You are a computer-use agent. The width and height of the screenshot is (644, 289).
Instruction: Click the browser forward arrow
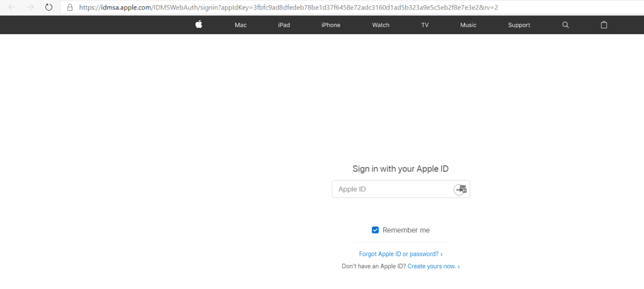(30, 7)
